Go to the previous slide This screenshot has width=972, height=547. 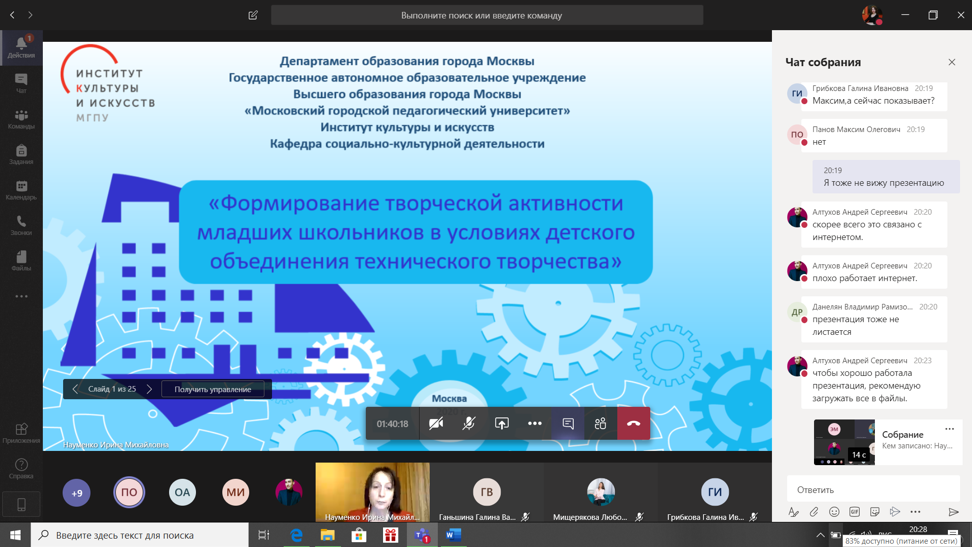click(x=75, y=389)
